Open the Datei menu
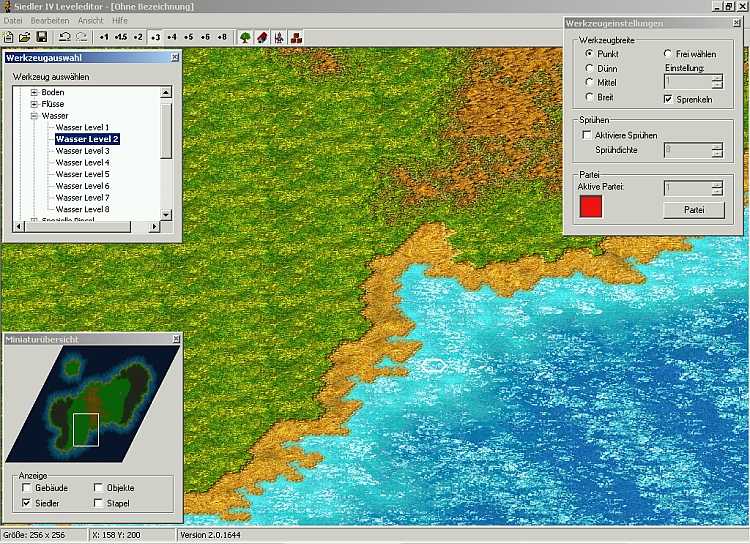 (13, 21)
